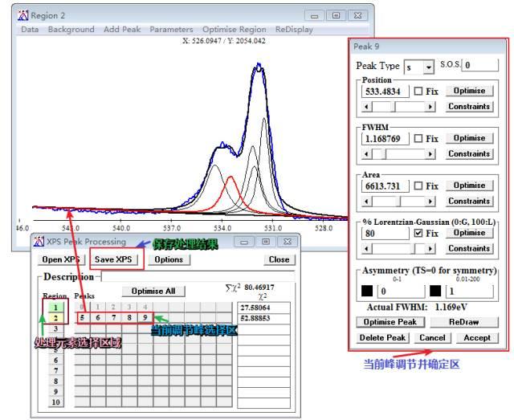
Task: Open the Optimise Region menu
Action: (x=234, y=30)
